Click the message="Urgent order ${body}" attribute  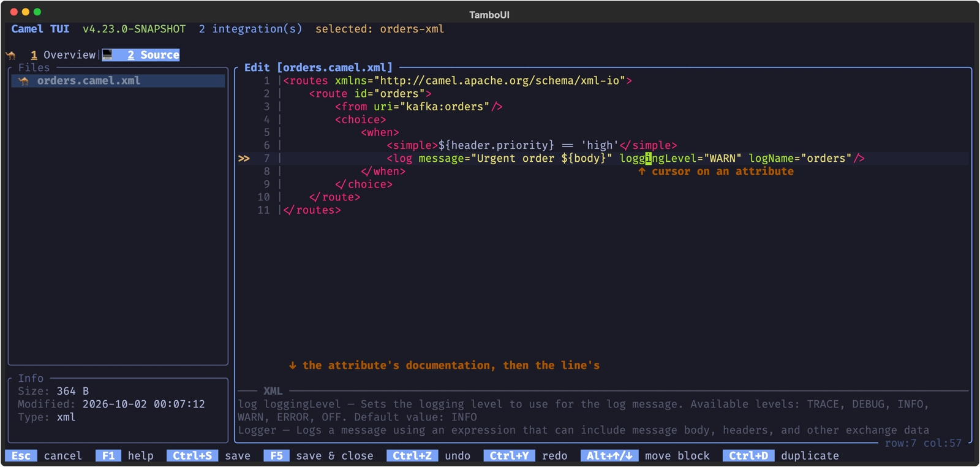coord(515,159)
